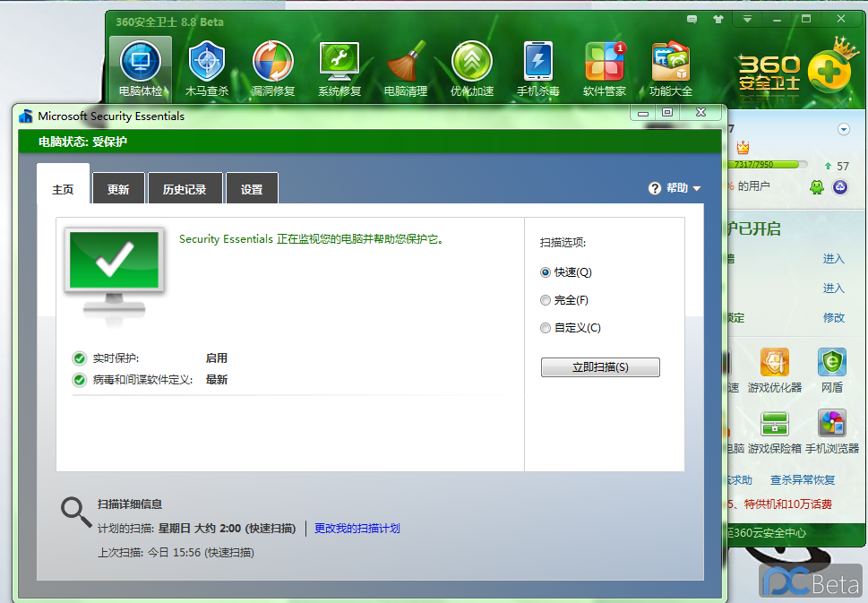Image resolution: width=868 pixels, height=603 pixels.
Task: Click 电脑状态: 受保护 status bar
Action: coord(370,142)
